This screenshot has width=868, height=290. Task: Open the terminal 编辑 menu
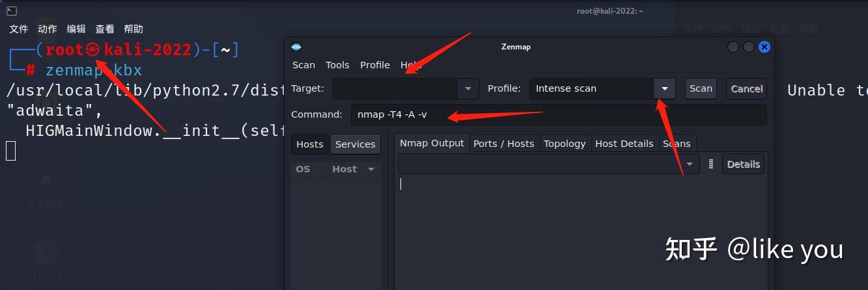(x=76, y=29)
